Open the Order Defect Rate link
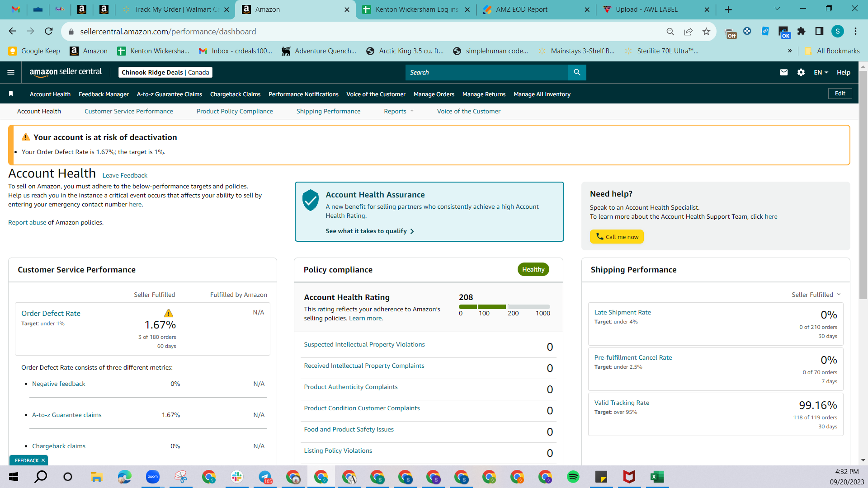868x488 pixels. tap(51, 313)
